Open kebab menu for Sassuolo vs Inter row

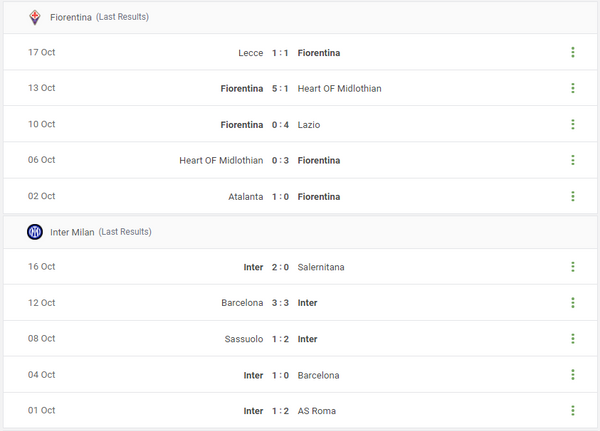pyautogui.click(x=573, y=338)
